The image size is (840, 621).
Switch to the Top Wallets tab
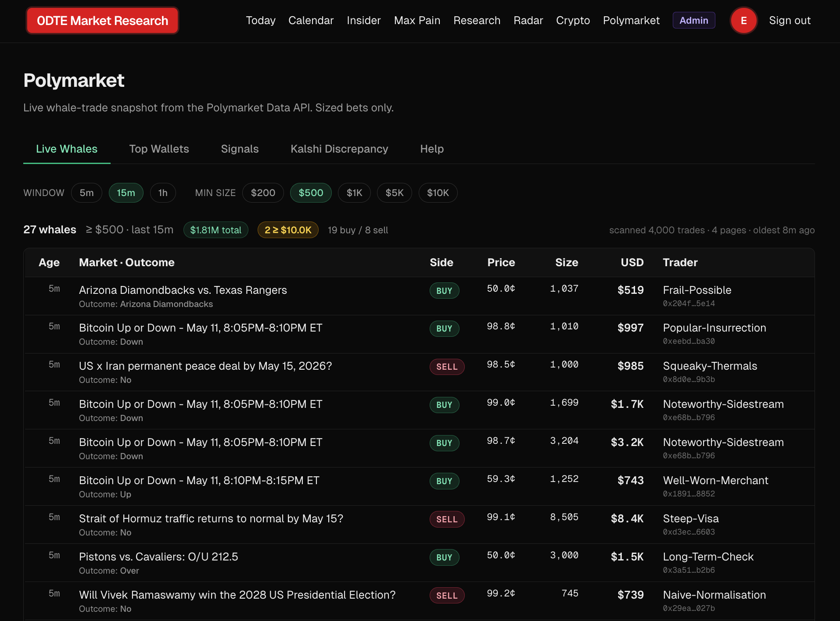159,149
